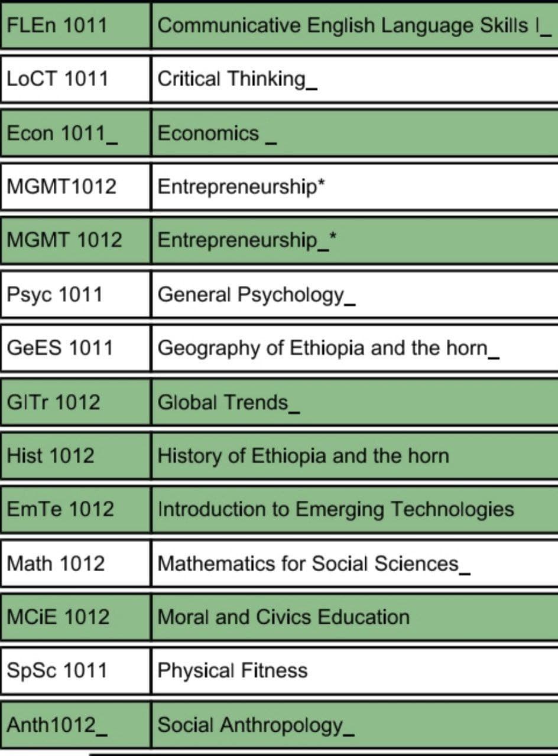Select Mathematics for Social Sciences cell
Viewport: 558px width, 756px height.
coord(355,563)
